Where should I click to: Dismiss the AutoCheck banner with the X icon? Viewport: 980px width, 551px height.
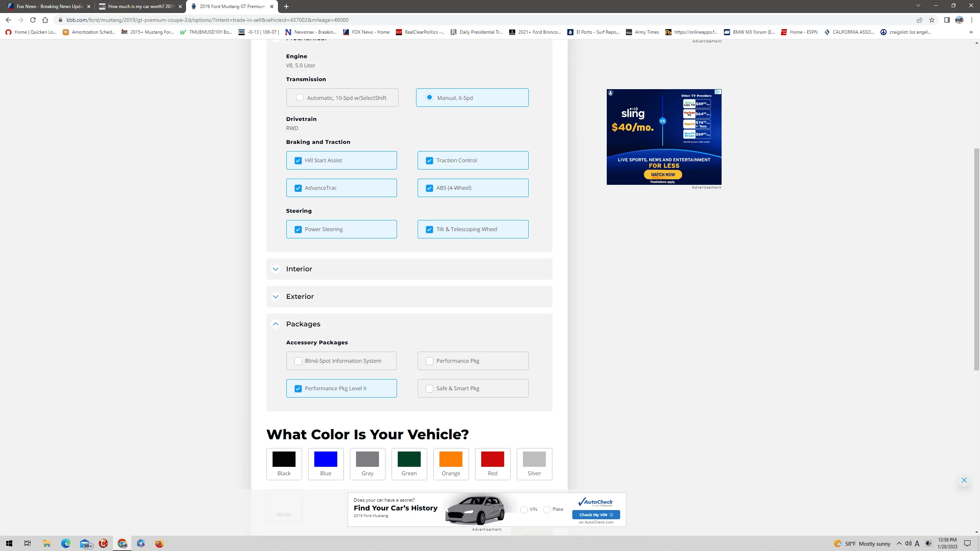point(964,480)
